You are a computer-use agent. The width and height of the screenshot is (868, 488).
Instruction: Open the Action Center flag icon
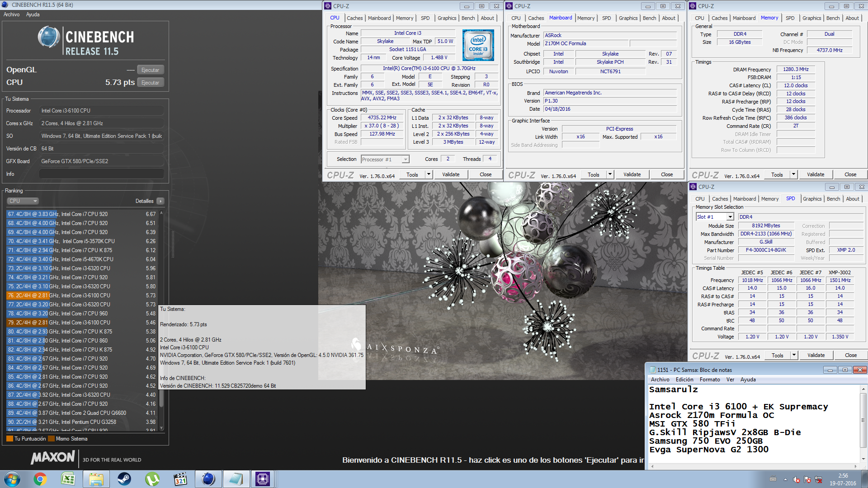(x=807, y=479)
